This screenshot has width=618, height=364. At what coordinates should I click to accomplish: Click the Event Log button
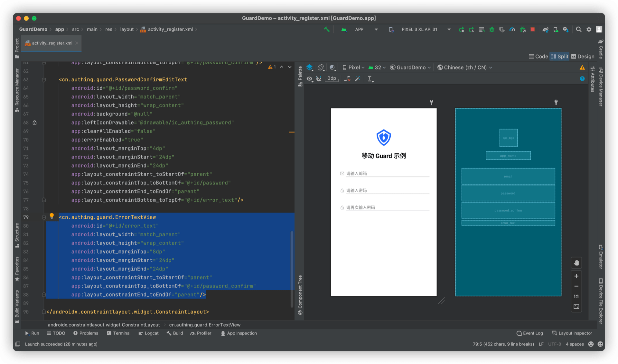(529, 333)
